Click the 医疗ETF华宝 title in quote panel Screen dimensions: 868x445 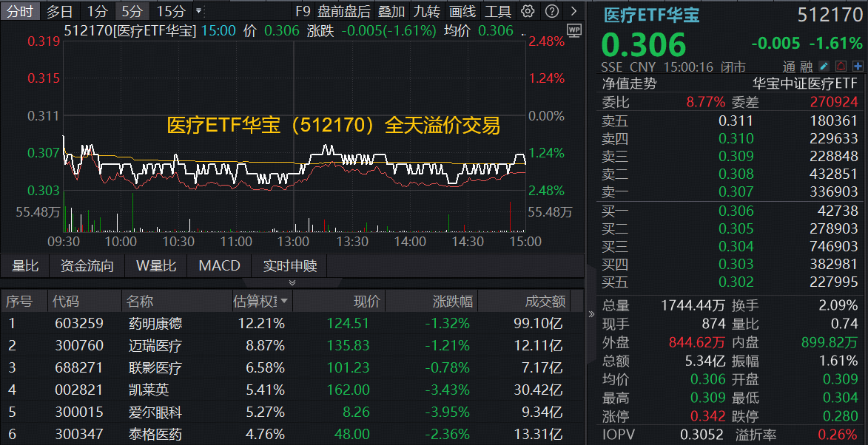tap(653, 16)
